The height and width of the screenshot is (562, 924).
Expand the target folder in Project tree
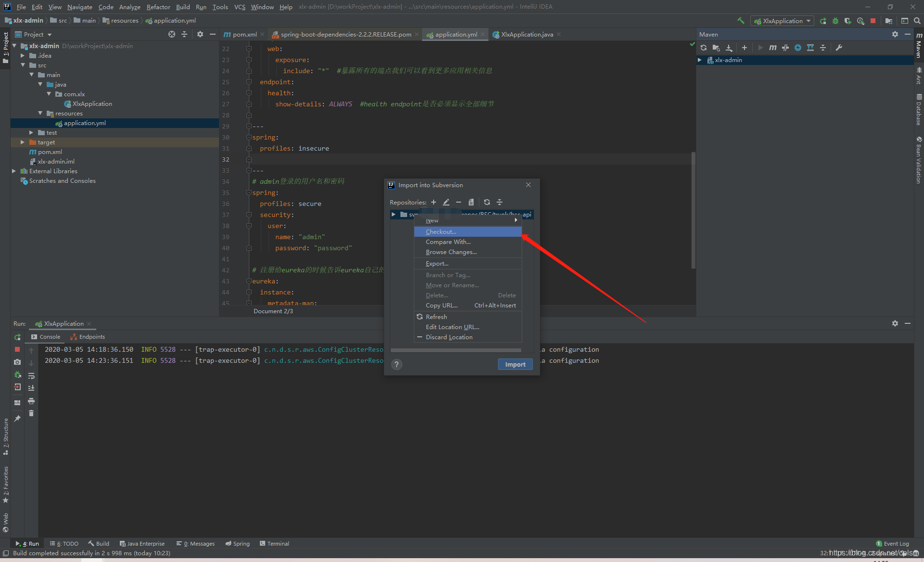click(x=23, y=142)
